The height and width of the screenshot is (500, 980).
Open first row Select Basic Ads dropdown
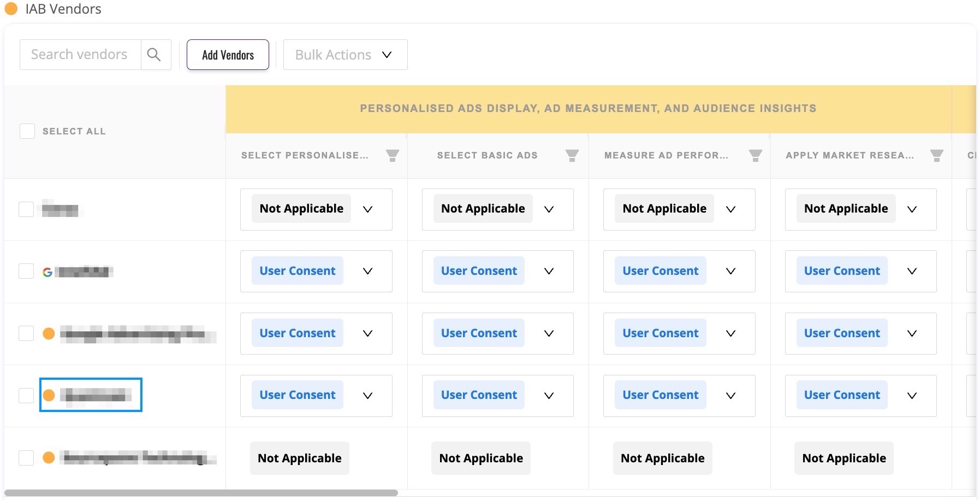pyautogui.click(x=497, y=209)
